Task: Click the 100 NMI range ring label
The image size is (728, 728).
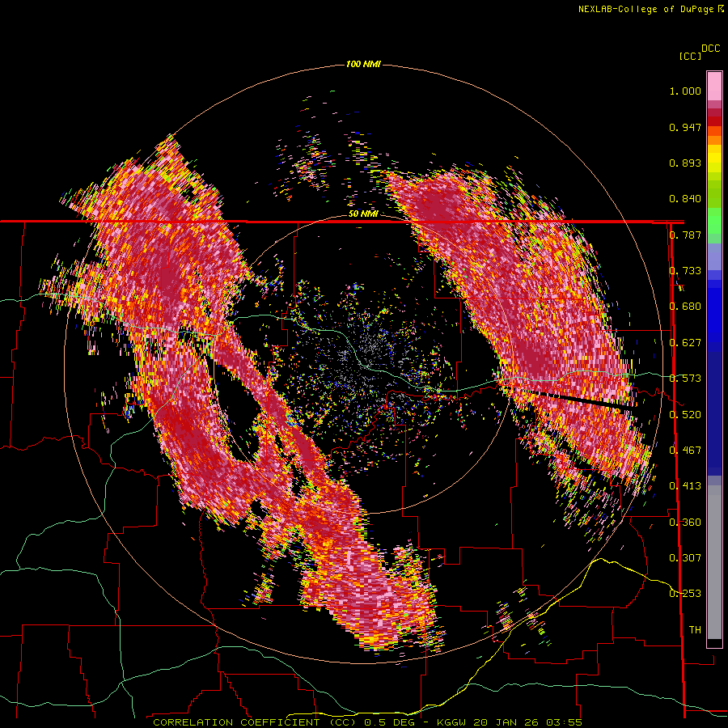Action: pos(363,64)
